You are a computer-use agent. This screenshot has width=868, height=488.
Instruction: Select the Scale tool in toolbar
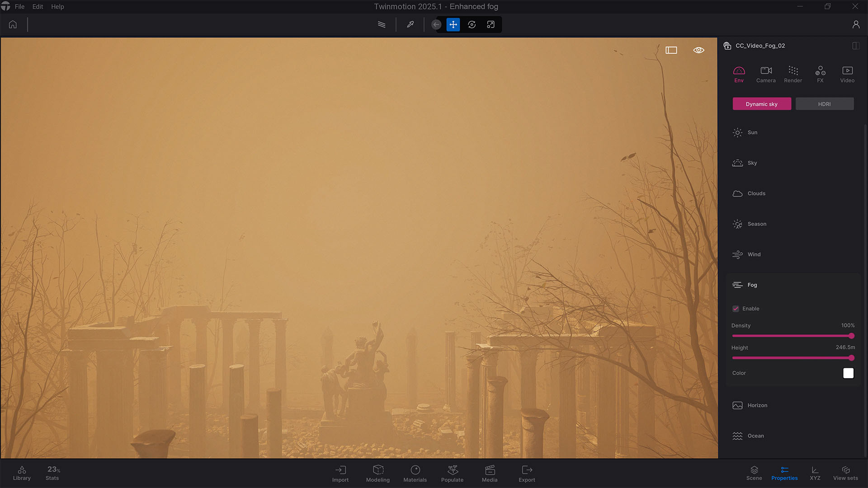coord(491,24)
